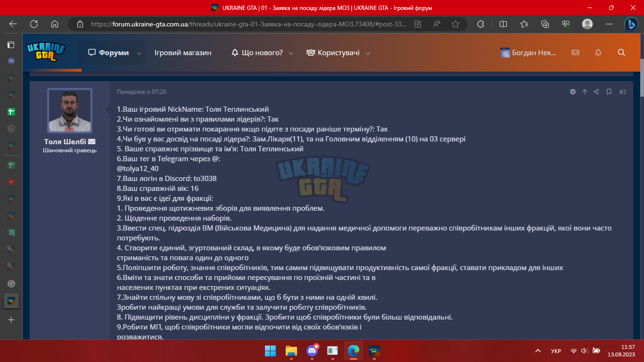Click Толя Шелбі avatar image
This screenshot has height=362, width=644.
[x=70, y=111]
